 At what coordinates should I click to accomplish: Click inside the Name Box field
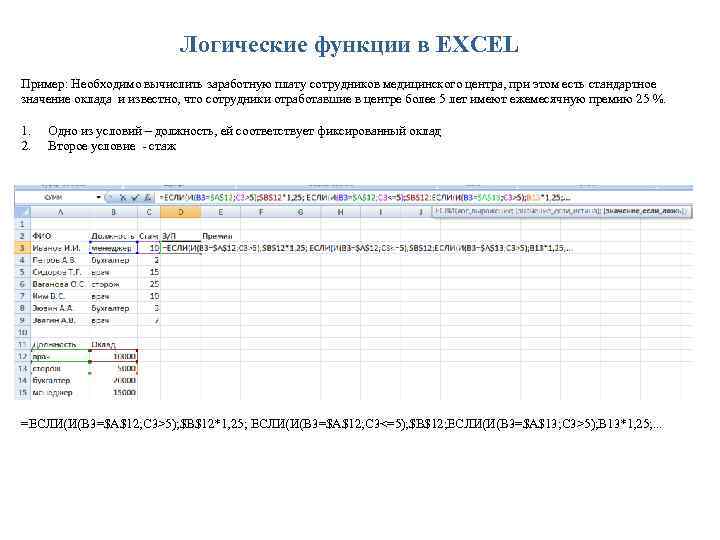tap(54, 197)
